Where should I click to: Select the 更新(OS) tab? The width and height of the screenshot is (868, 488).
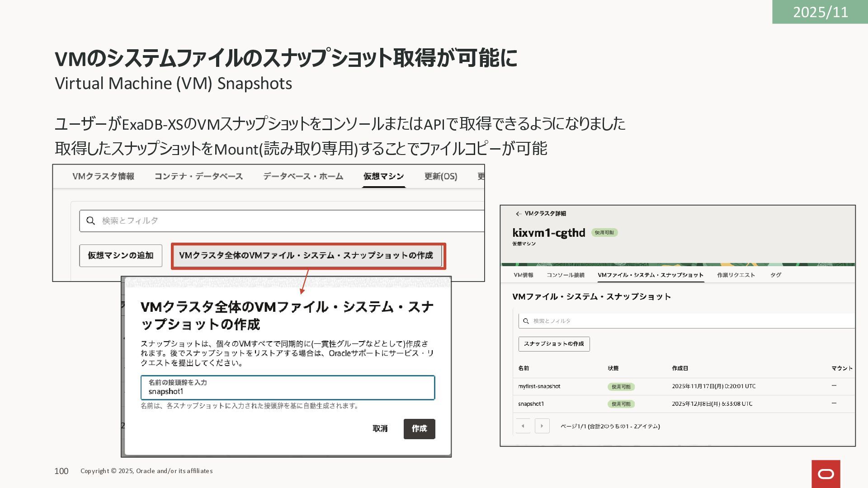[440, 176]
